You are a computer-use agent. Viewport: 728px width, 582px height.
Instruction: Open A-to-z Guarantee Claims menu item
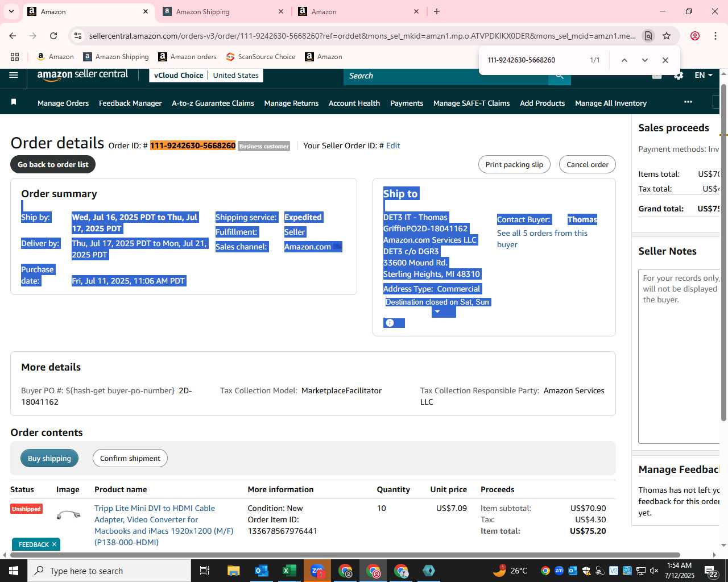point(213,103)
